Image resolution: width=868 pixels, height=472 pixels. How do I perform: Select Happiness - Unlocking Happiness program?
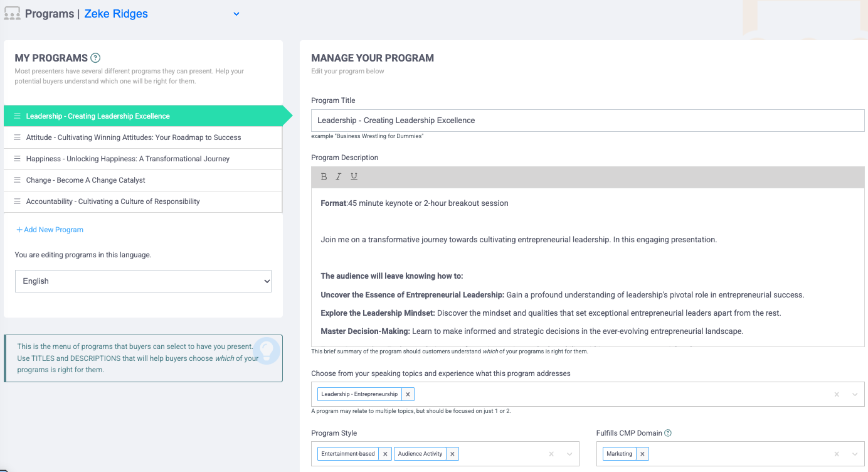[143, 159]
